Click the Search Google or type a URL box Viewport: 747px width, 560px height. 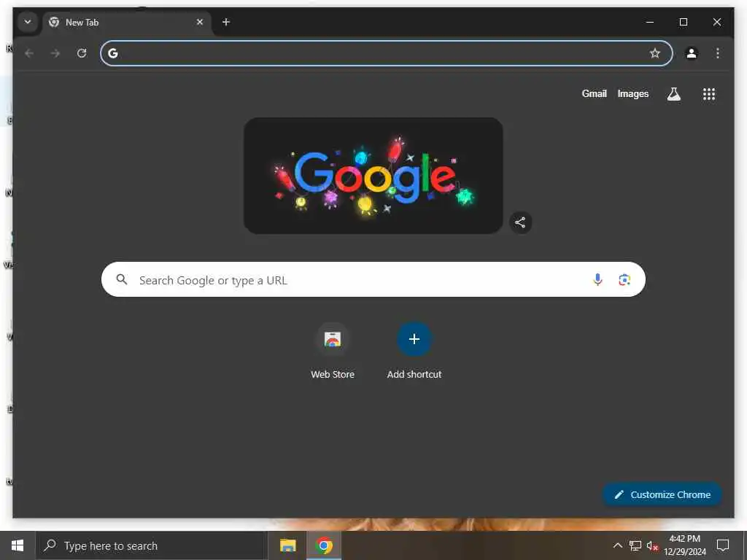[x=373, y=279]
